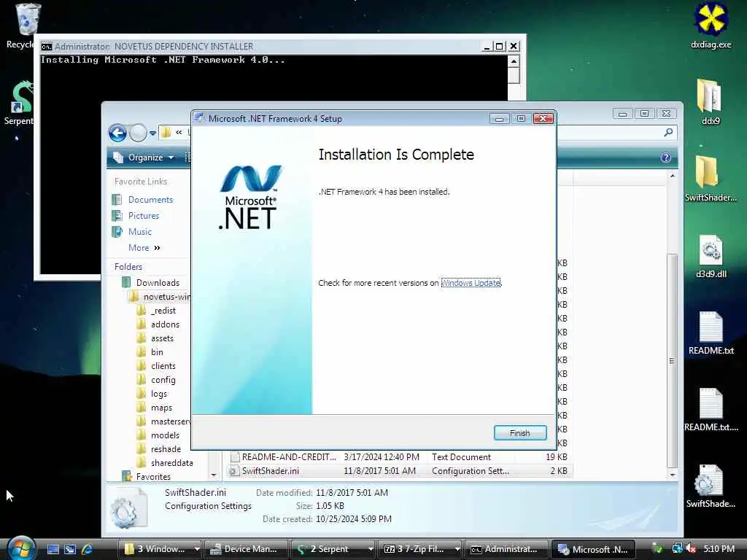Screen dimensions: 747x560
Task: Select the novetus-win folder in tree
Action: 160,297
